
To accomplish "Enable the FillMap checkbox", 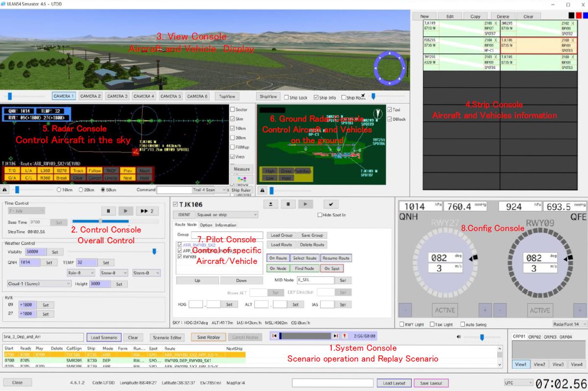I will [x=233, y=147].
